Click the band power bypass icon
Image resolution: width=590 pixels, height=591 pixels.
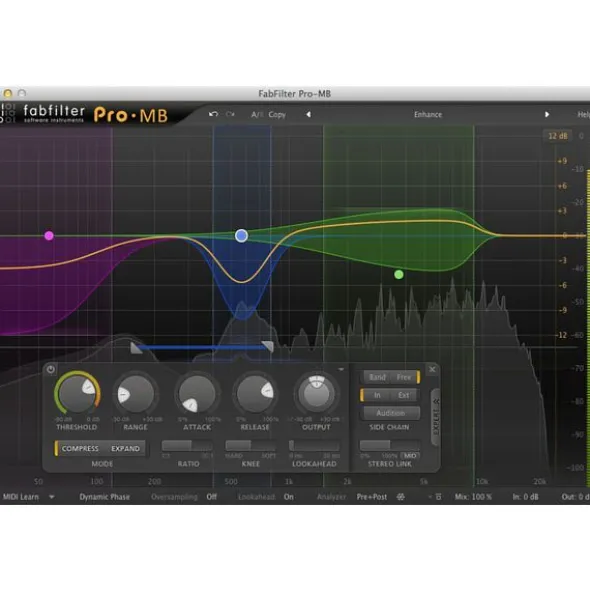[51, 369]
